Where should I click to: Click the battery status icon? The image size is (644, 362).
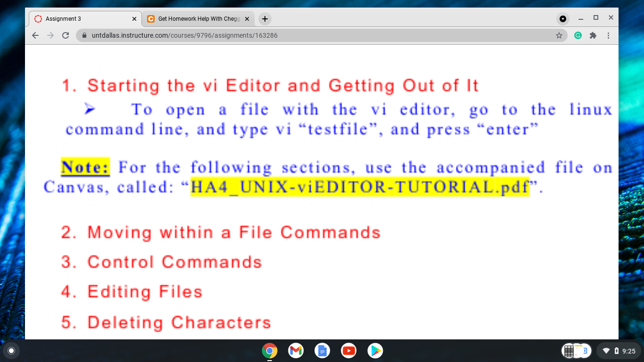617,351
